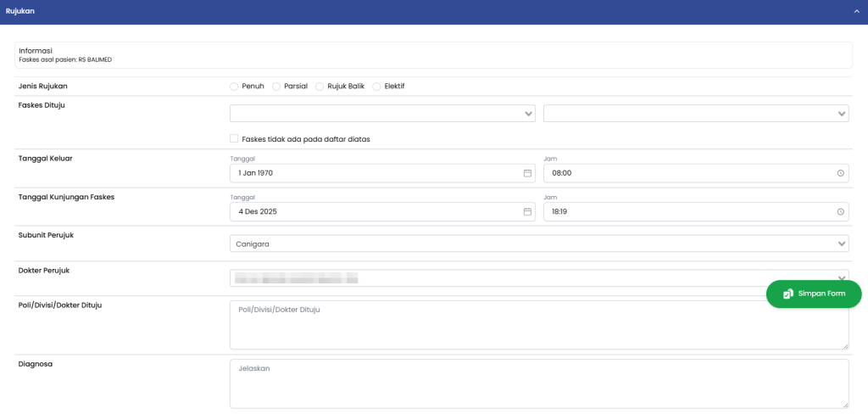Click clock icon in Tanggal Keluar time

pyautogui.click(x=840, y=173)
